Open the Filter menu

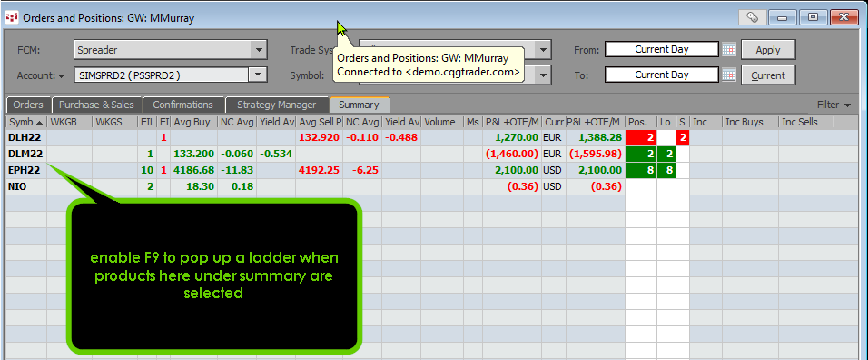(834, 105)
